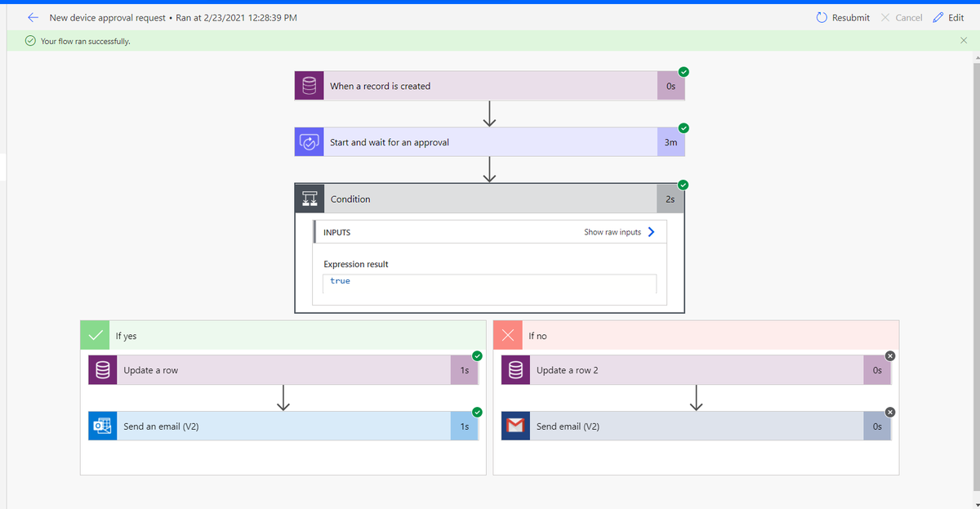Click the red X icon of 'If no' branch
Viewport: 980px width, 509px height.
coord(509,335)
